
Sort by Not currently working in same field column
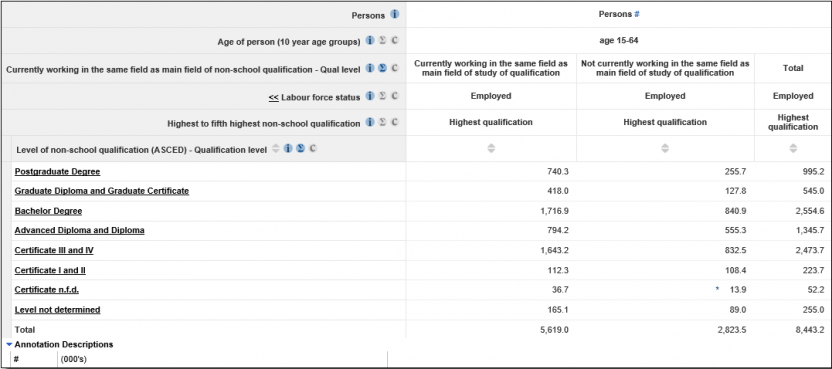coord(665,149)
